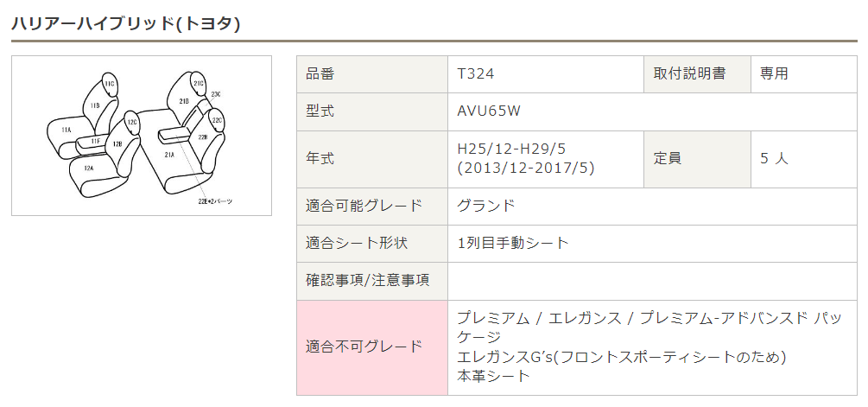Click headrest 12C in the seat diagram
The width and height of the screenshot is (868, 407).
pyautogui.click(x=132, y=123)
